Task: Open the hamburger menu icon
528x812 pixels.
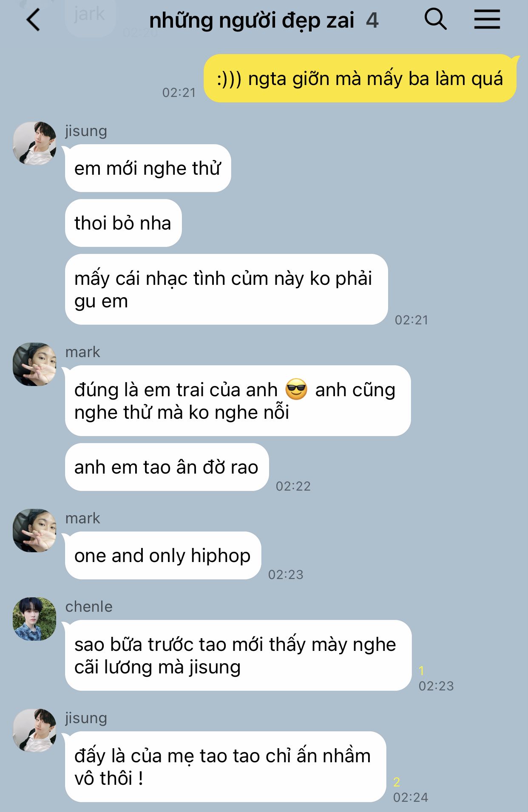Action: [x=487, y=20]
